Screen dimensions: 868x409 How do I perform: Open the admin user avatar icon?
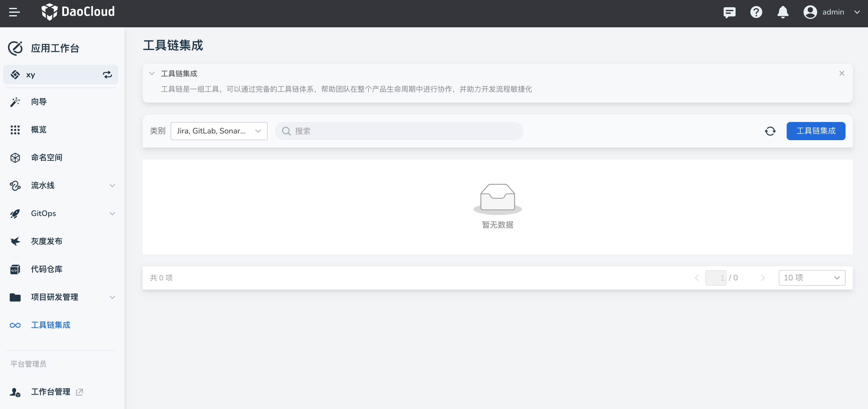coord(810,12)
